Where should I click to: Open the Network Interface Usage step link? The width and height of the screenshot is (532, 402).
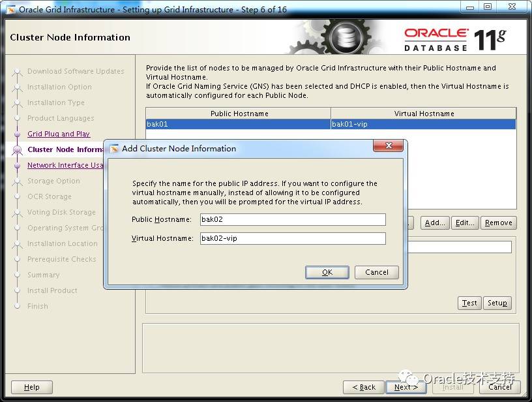(x=65, y=165)
